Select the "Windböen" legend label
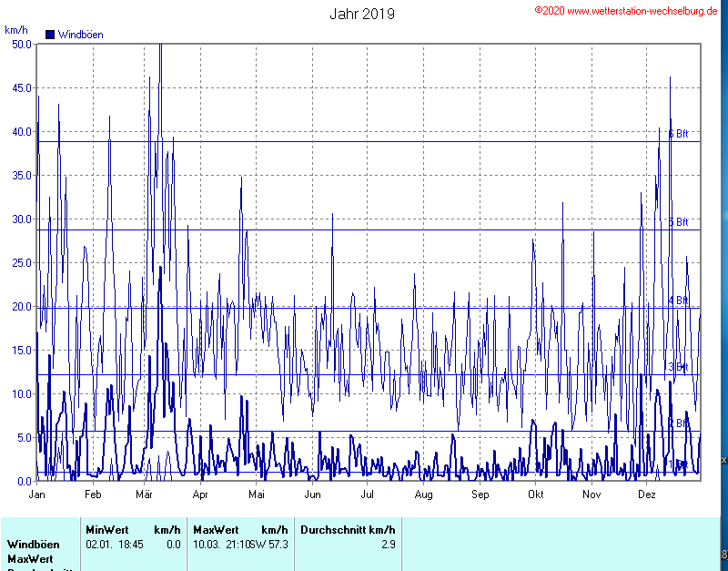 pos(81,35)
